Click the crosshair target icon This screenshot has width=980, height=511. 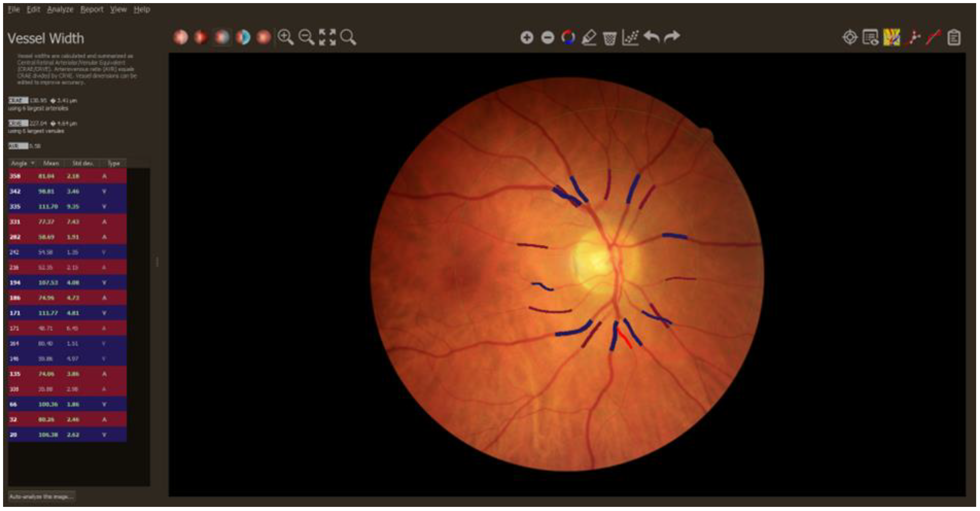(x=850, y=37)
